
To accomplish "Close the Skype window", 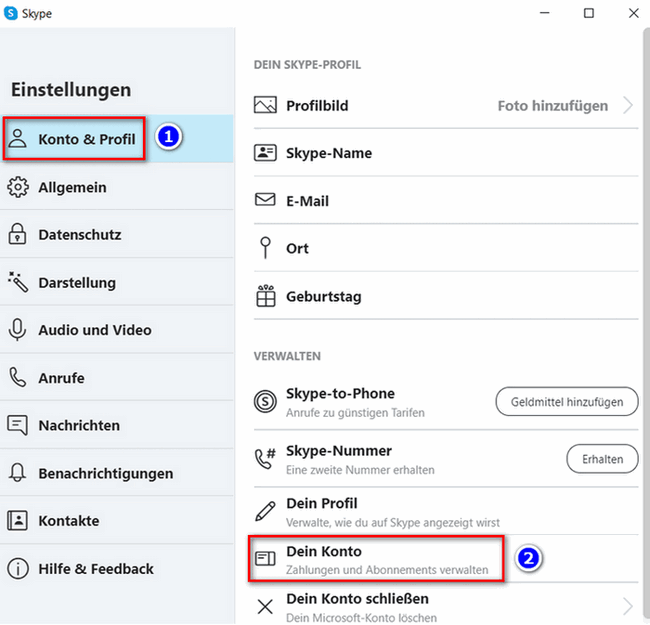I will click(x=633, y=13).
